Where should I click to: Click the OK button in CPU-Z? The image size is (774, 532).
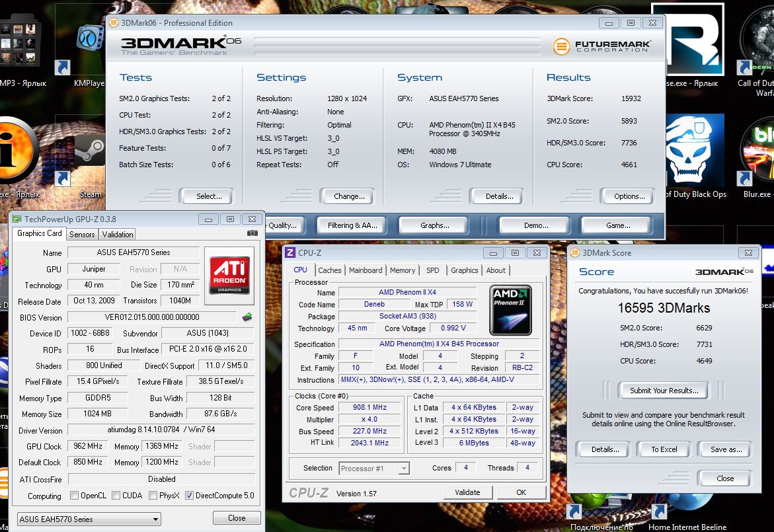coord(521,492)
